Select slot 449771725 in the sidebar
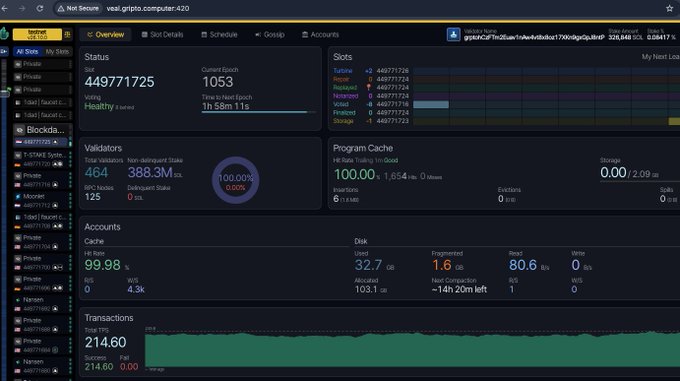This screenshot has height=381, width=680. [x=41, y=142]
